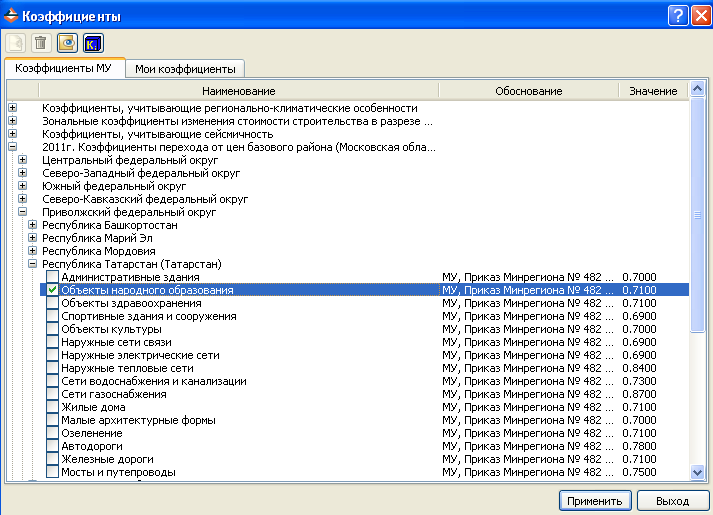Enable the Административные здания checkbox
The width and height of the screenshot is (713, 515).
(53, 277)
